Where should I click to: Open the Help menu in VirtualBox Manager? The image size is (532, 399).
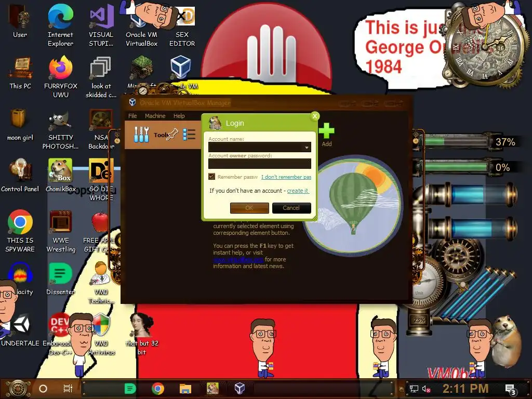[179, 116]
